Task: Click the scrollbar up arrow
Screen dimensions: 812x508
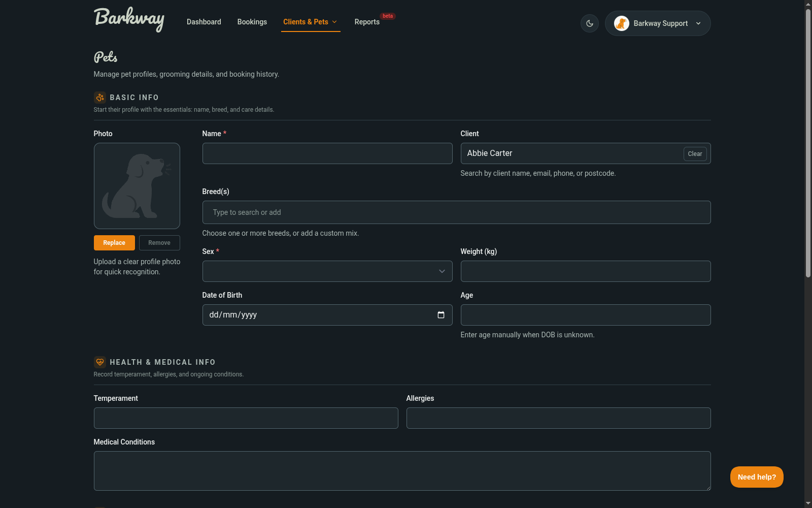Action: coord(808,4)
